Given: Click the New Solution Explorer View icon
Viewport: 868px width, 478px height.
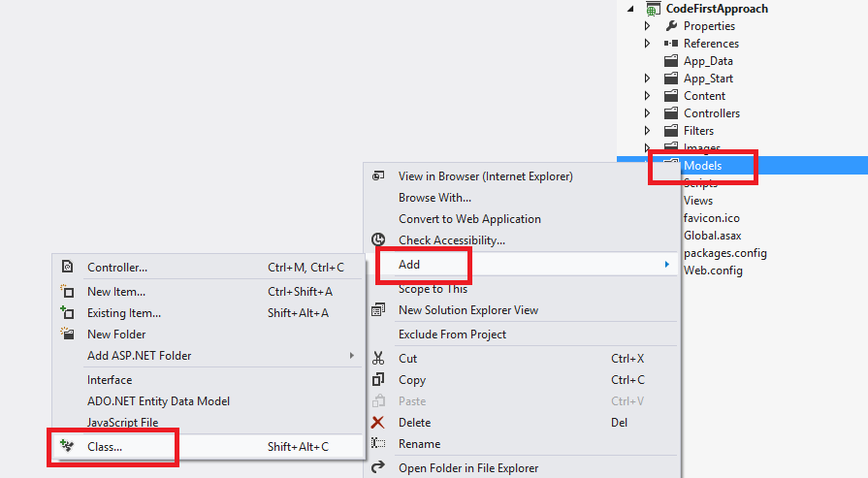Looking at the screenshot, I should tap(378, 310).
